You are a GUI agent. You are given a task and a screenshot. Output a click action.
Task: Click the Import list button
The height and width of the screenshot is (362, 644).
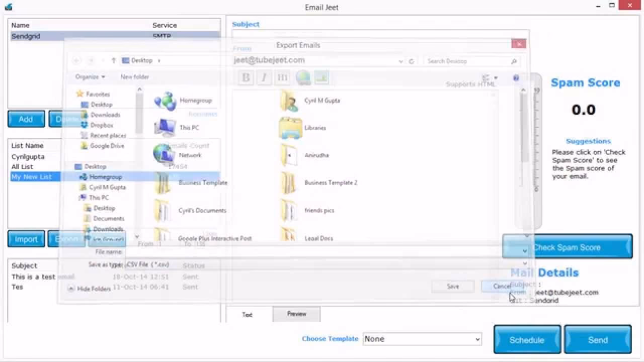coord(26,239)
